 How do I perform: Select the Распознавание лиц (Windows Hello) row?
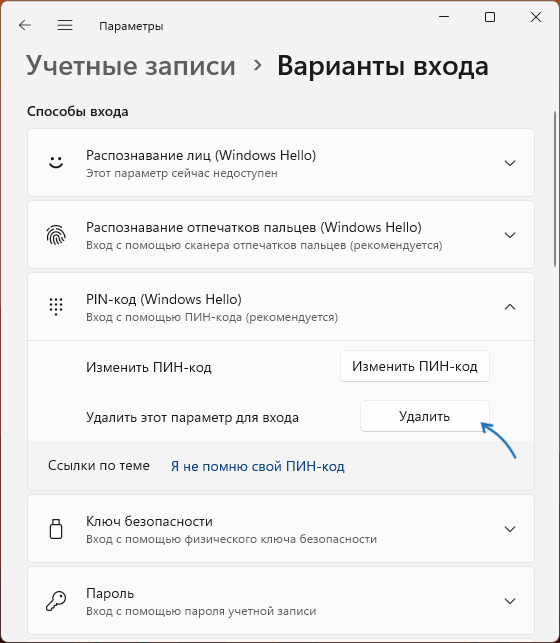pyautogui.click(x=281, y=163)
